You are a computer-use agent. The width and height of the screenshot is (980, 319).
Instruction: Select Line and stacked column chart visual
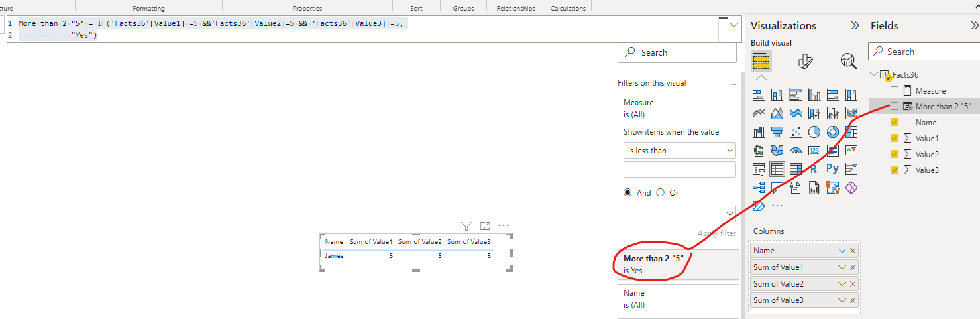pos(814,113)
